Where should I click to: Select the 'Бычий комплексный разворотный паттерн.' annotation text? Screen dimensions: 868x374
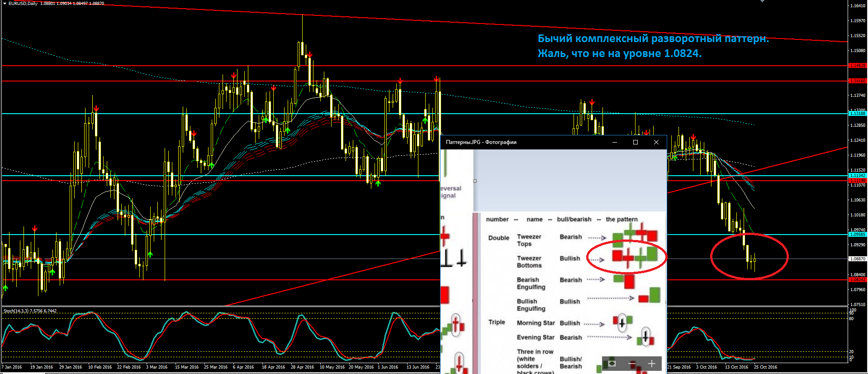[x=653, y=39]
